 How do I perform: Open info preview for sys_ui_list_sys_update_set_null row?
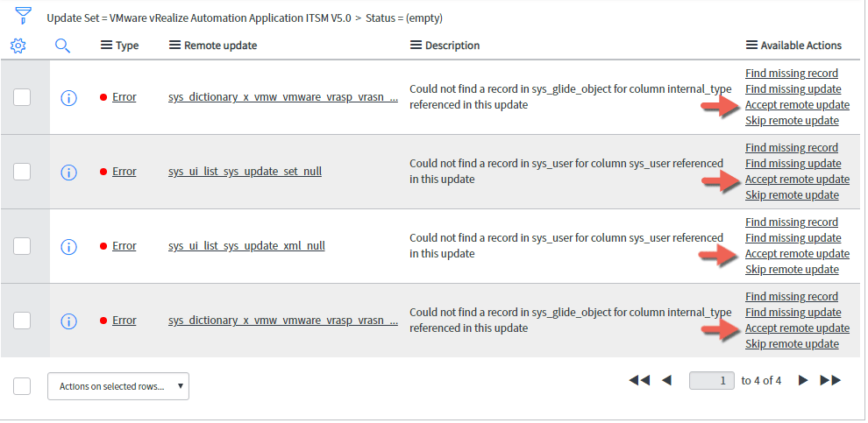point(68,172)
